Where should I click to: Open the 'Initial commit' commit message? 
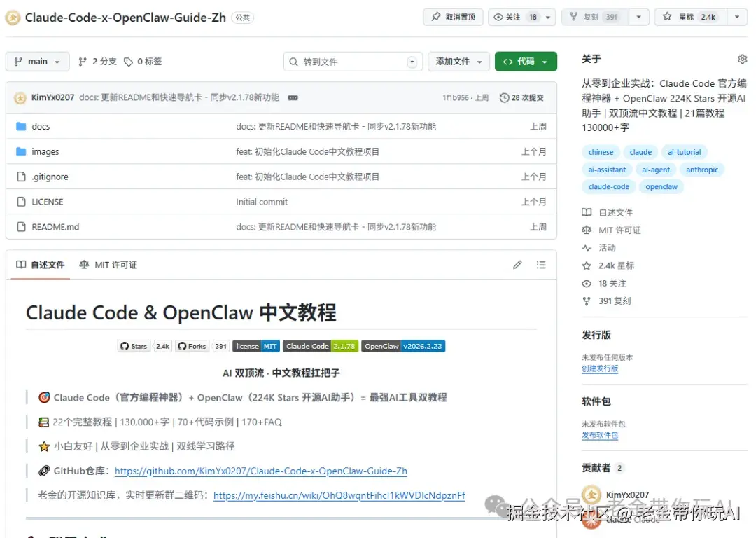[262, 202]
